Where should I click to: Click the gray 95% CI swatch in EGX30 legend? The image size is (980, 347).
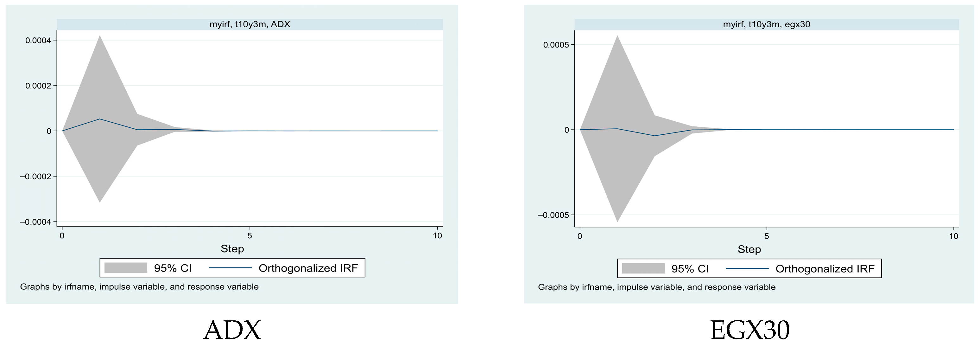tap(643, 268)
